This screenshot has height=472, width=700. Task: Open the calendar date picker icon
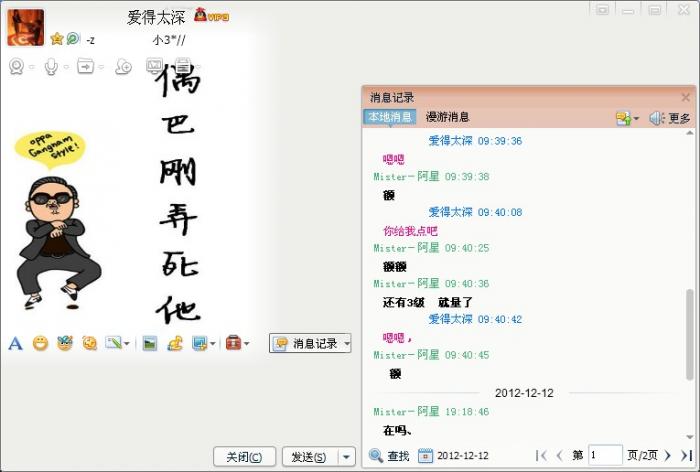click(425, 455)
